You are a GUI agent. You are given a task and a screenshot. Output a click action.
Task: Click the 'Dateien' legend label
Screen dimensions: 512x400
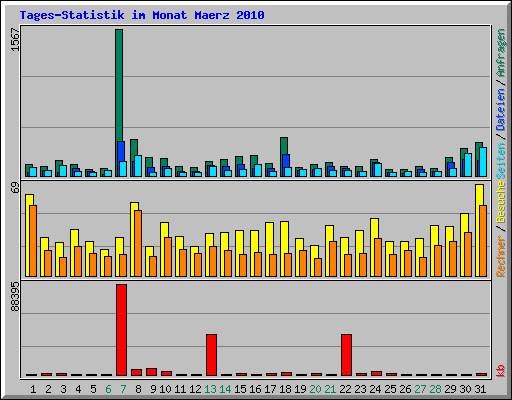tap(501, 109)
